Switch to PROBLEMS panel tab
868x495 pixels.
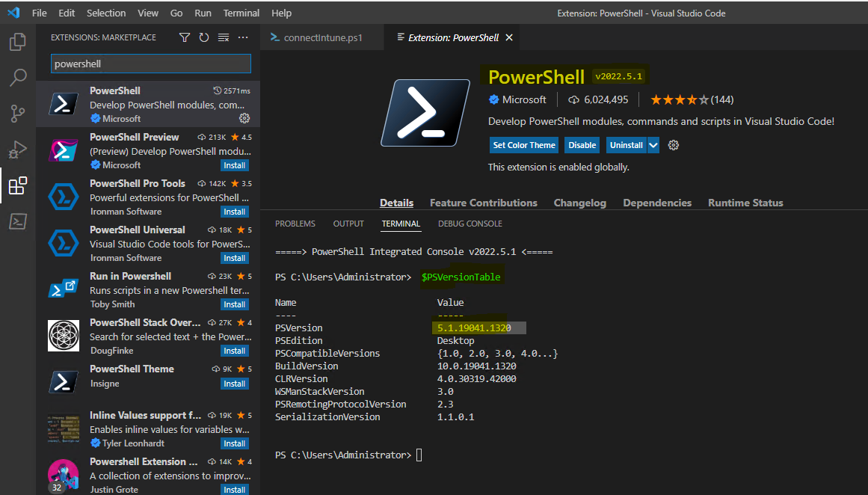coord(295,224)
